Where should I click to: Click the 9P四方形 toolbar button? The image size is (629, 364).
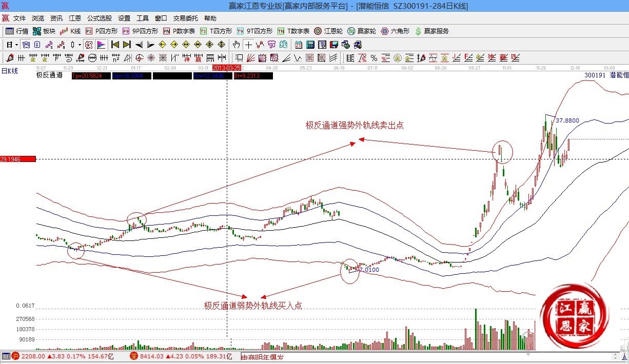[x=140, y=31]
